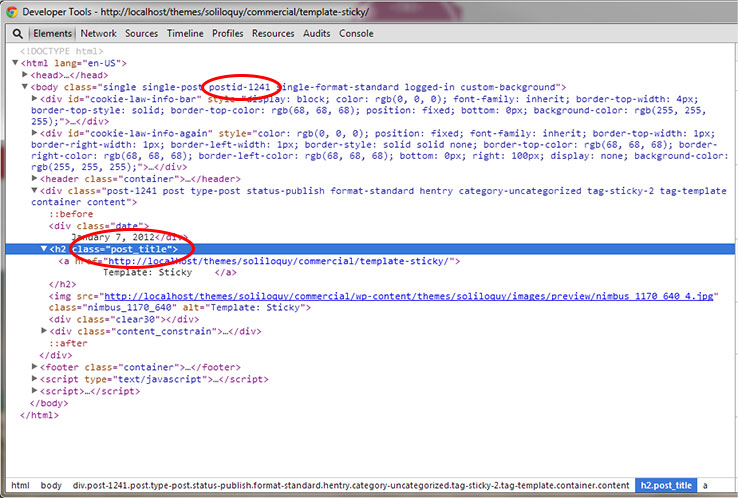This screenshot has width=738, height=498.
Task: Select the ::after pseudo element row
Action: pyautogui.click(x=68, y=343)
